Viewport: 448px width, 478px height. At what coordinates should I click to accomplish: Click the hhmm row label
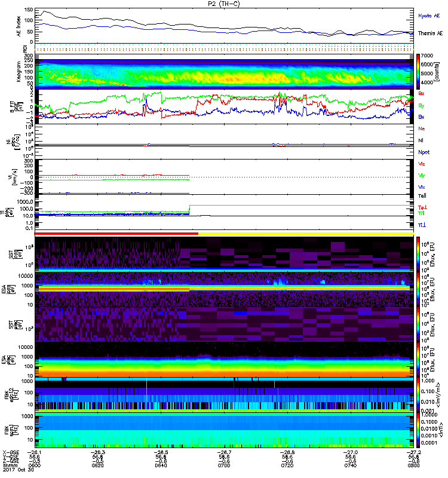[10, 466]
